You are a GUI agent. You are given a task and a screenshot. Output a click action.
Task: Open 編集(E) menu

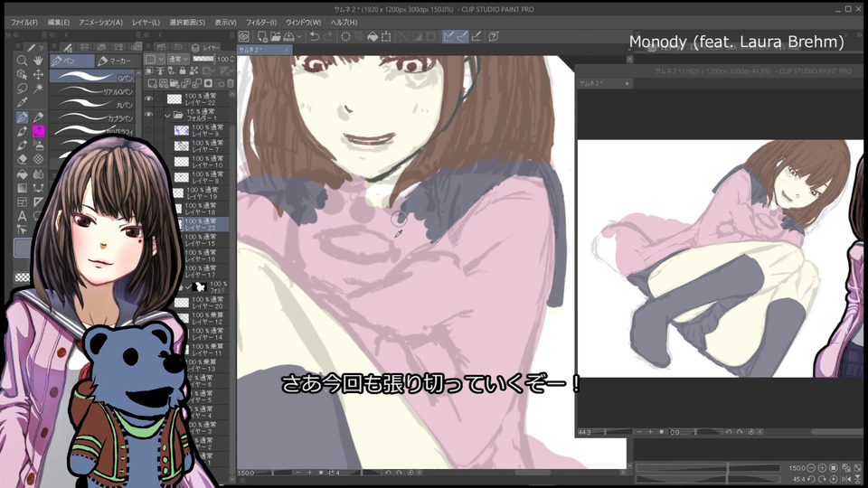pos(58,23)
